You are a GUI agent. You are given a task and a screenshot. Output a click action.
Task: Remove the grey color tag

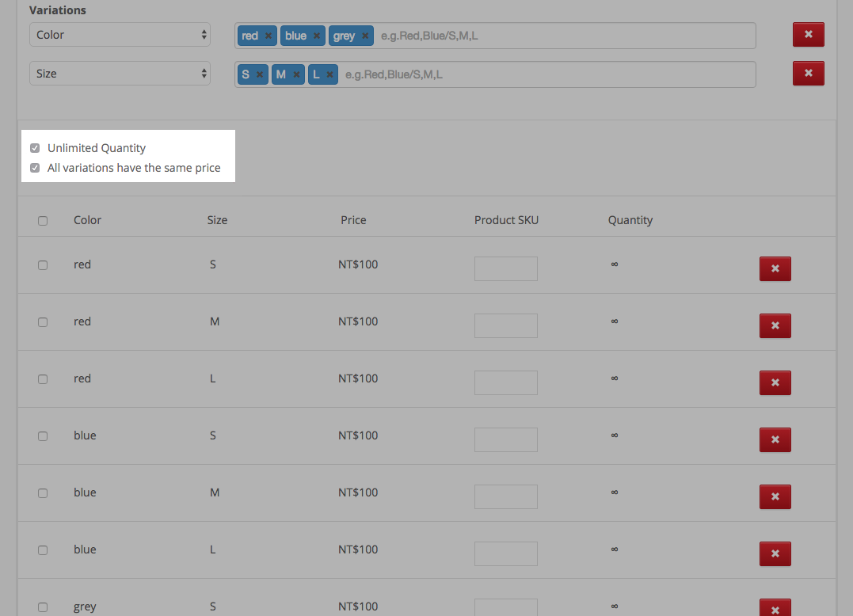coord(365,36)
